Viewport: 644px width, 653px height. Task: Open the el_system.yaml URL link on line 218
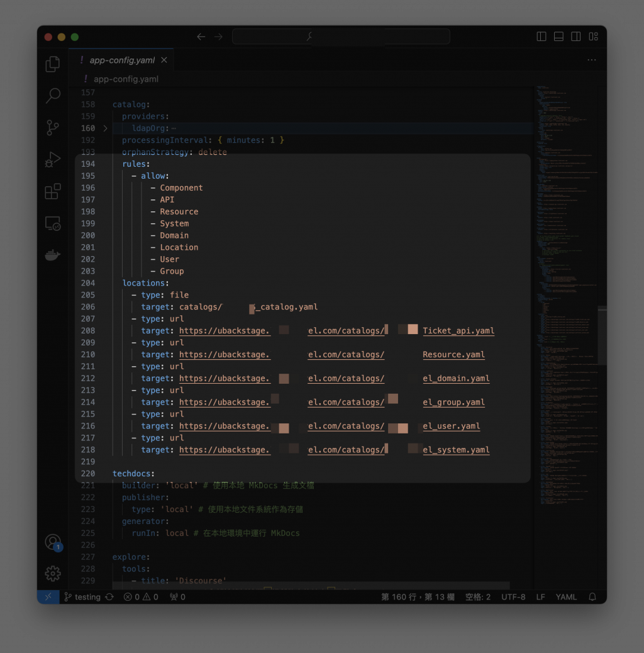click(456, 450)
